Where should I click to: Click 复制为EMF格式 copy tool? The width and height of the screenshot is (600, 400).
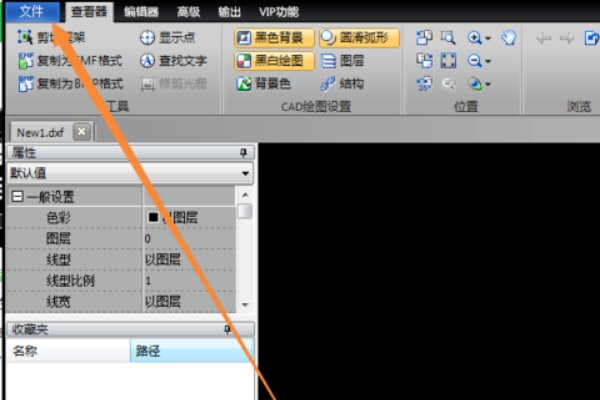click(x=70, y=60)
